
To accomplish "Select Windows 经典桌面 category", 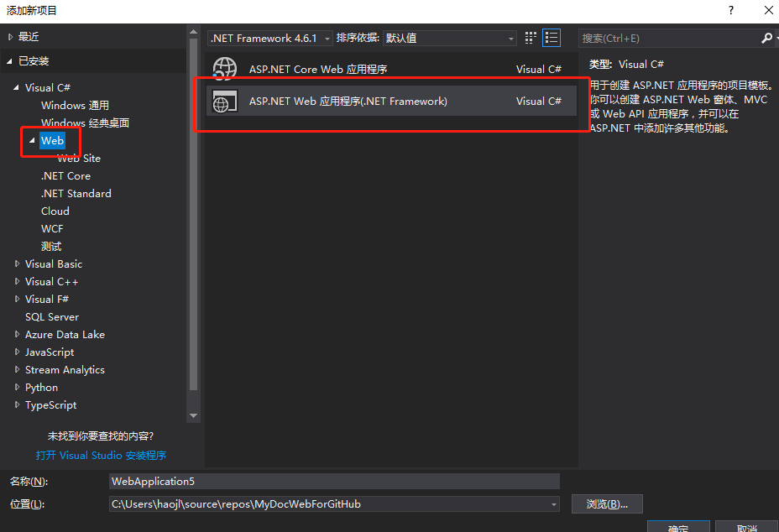I will (85, 123).
